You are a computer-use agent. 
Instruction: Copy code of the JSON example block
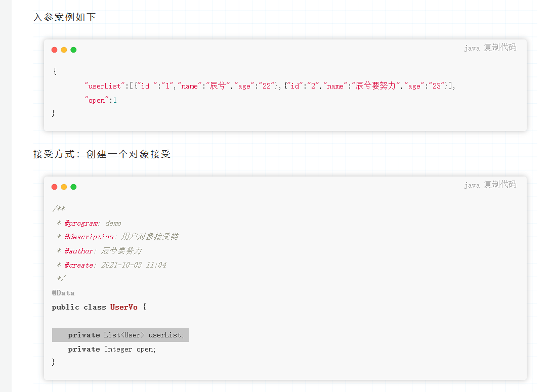[500, 48]
